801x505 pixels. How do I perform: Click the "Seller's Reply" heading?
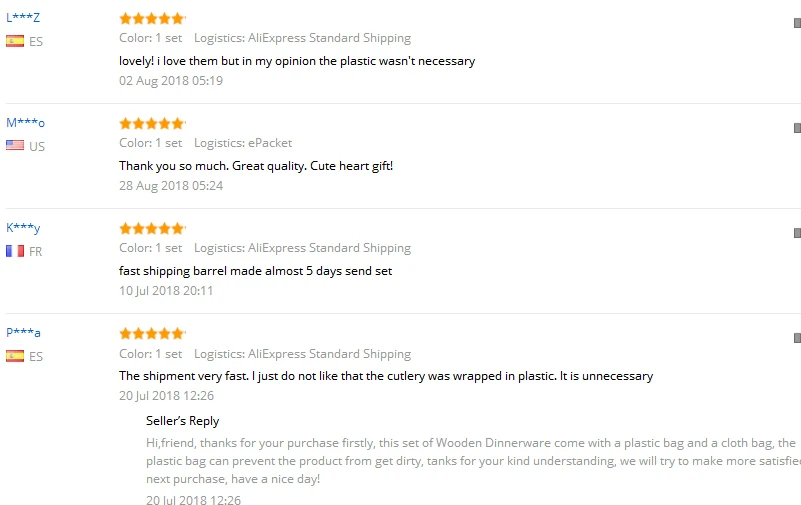click(182, 421)
